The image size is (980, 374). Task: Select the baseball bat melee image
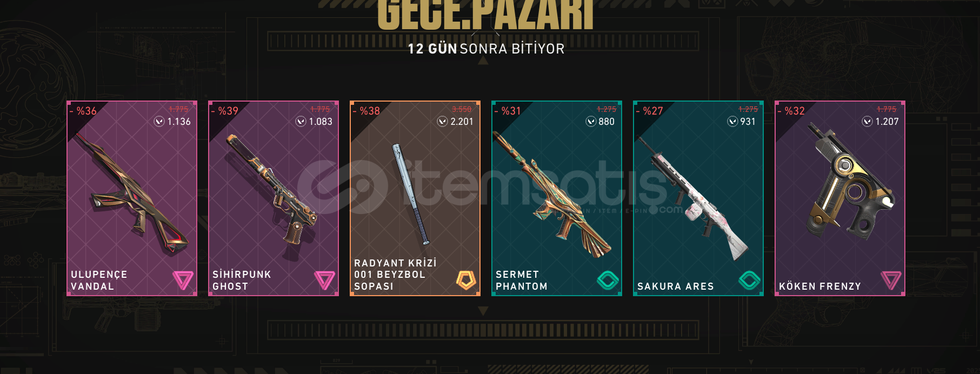(411, 193)
